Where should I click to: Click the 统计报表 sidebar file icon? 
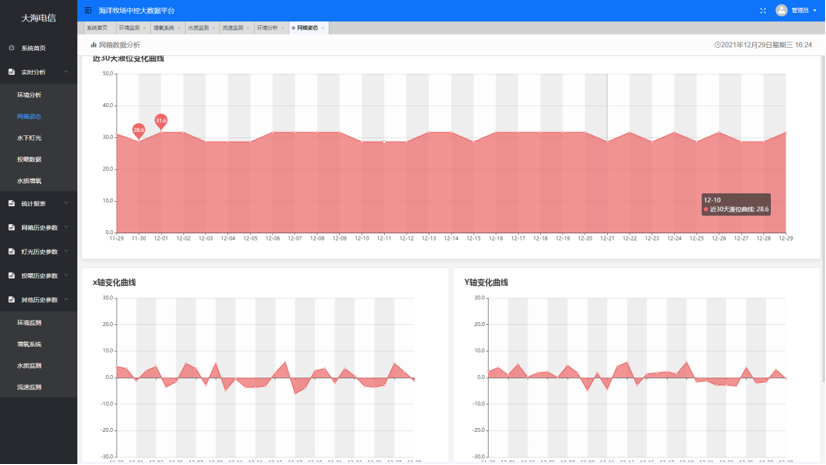[x=12, y=203]
